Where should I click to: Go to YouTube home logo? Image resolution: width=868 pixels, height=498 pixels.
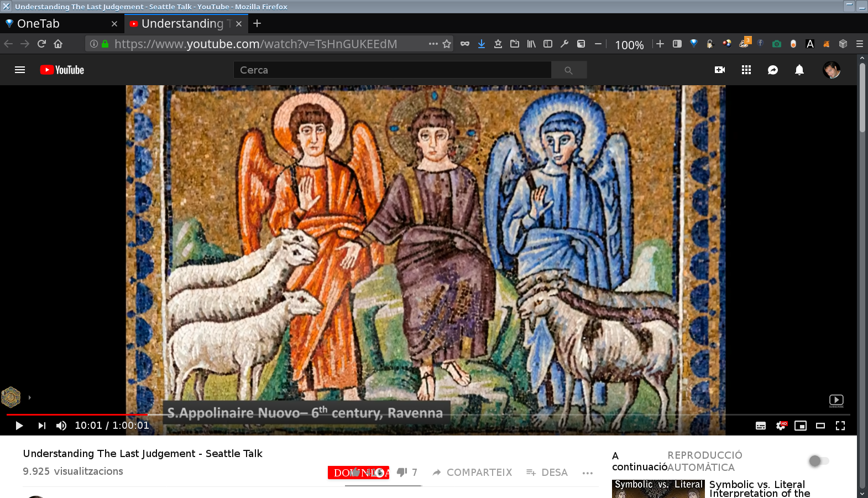pos(62,70)
